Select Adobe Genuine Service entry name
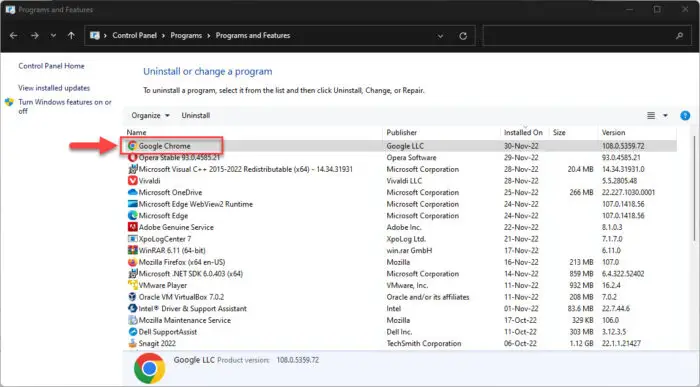Screen dimensions: 700x387 point(176,227)
